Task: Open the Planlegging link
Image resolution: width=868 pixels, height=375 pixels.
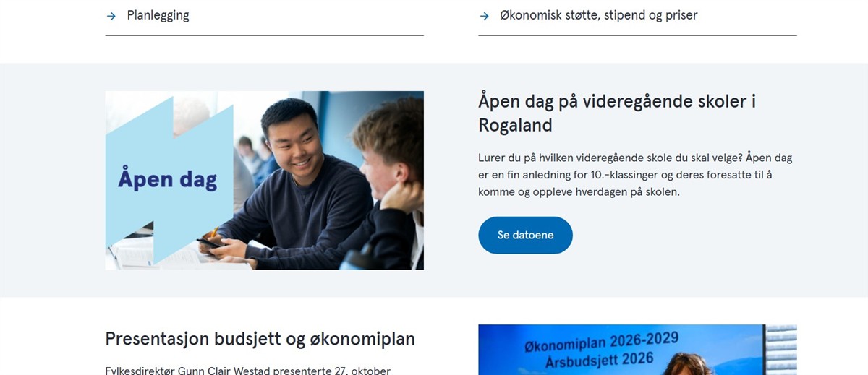Action: click(264, 16)
